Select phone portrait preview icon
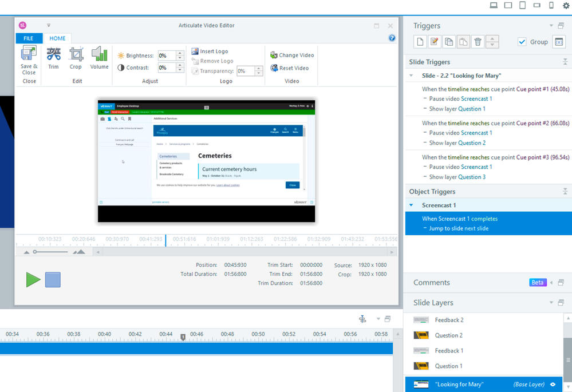 coord(551,5)
